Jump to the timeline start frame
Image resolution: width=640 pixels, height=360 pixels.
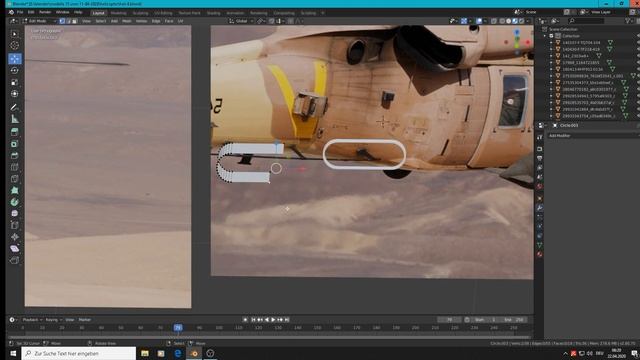(x=253, y=320)
